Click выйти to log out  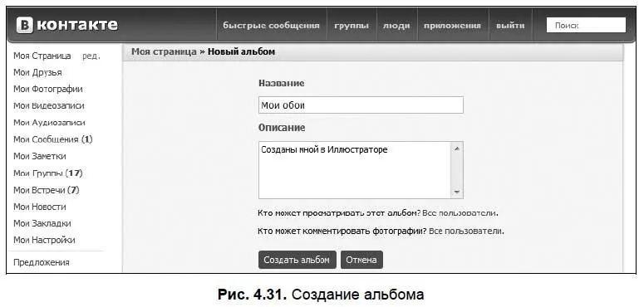tap(510, 26)
